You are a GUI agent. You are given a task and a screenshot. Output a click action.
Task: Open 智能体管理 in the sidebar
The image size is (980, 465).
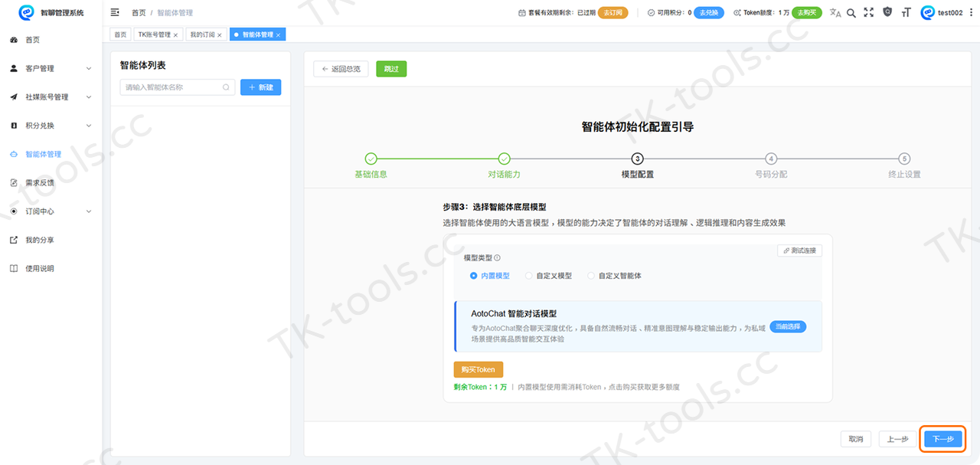(x=51, y=154)
